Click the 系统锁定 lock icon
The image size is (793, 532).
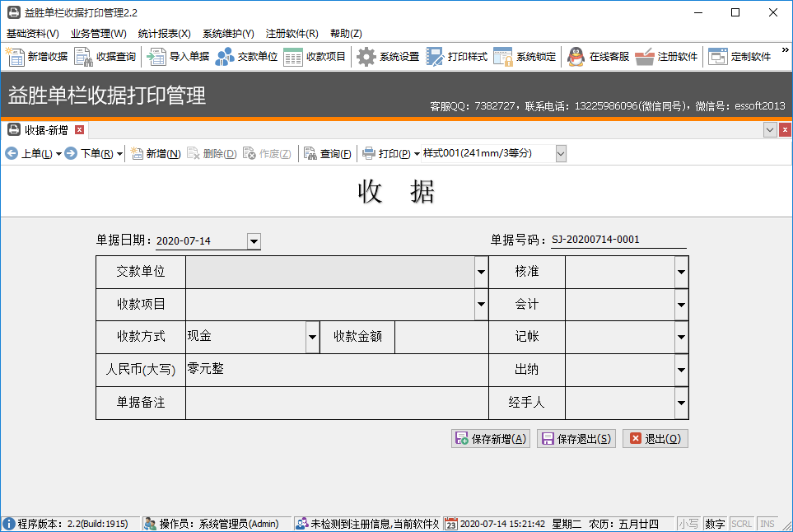click(525, 57)
